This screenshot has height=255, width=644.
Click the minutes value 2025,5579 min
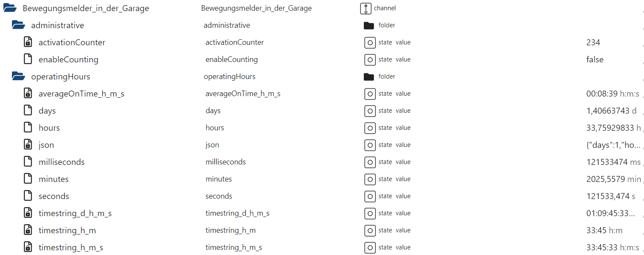pos(613,179)
